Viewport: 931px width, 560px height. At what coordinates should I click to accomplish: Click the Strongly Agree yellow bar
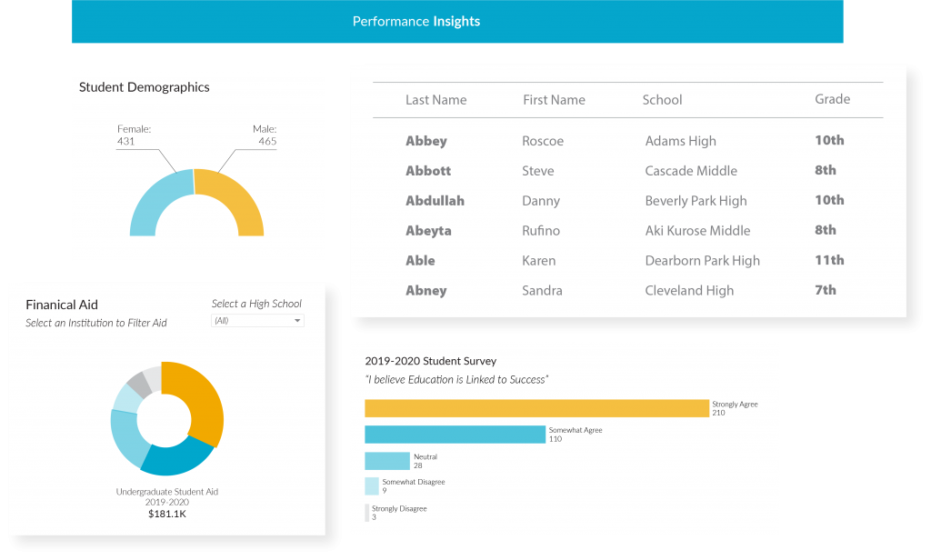(536, 408)
